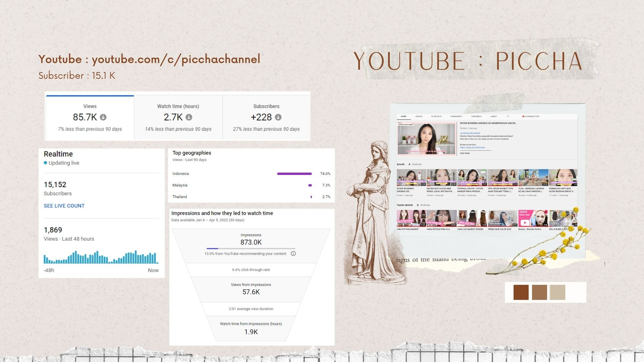Click the search magnifier icon on channel page
The image size is (644, 362).
[x=508, y=116]
